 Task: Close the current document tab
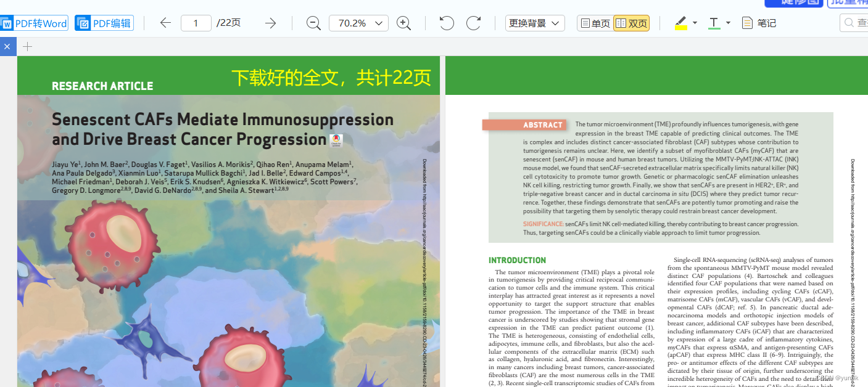pyautogui.click(x=7, y=46)
